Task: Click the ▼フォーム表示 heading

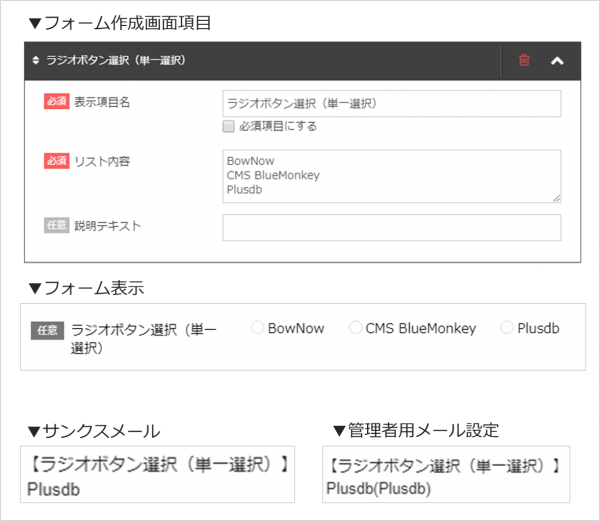Action: click(86, 288)
